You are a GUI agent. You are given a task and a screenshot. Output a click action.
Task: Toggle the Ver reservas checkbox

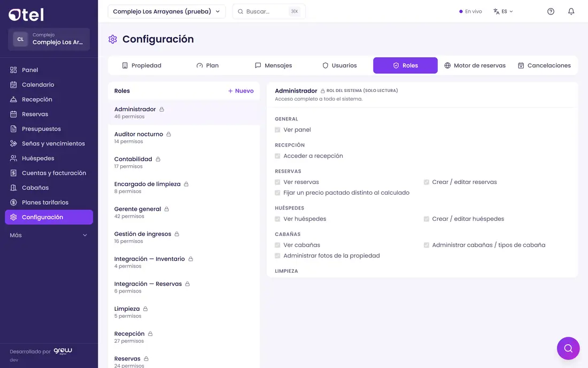click(277, 182)
